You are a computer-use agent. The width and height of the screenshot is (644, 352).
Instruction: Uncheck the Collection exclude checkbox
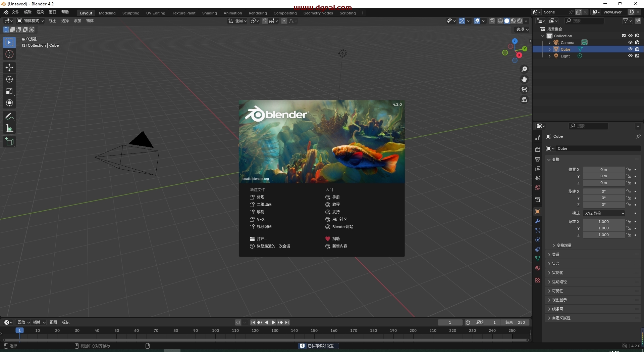[x=624, y=36]
